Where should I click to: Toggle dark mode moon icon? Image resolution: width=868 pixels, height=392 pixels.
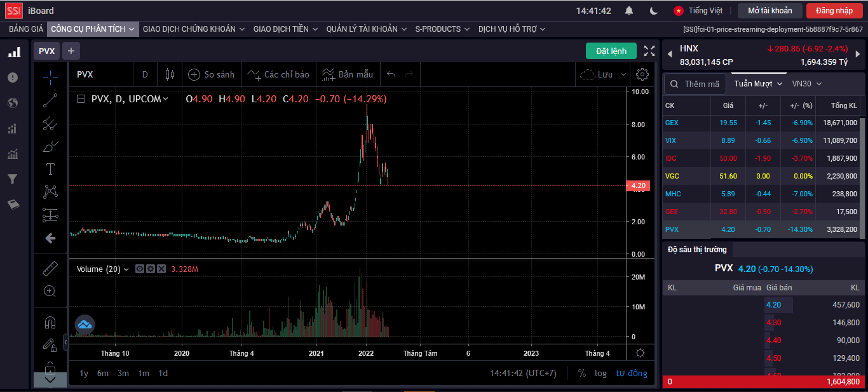point(654,11)
